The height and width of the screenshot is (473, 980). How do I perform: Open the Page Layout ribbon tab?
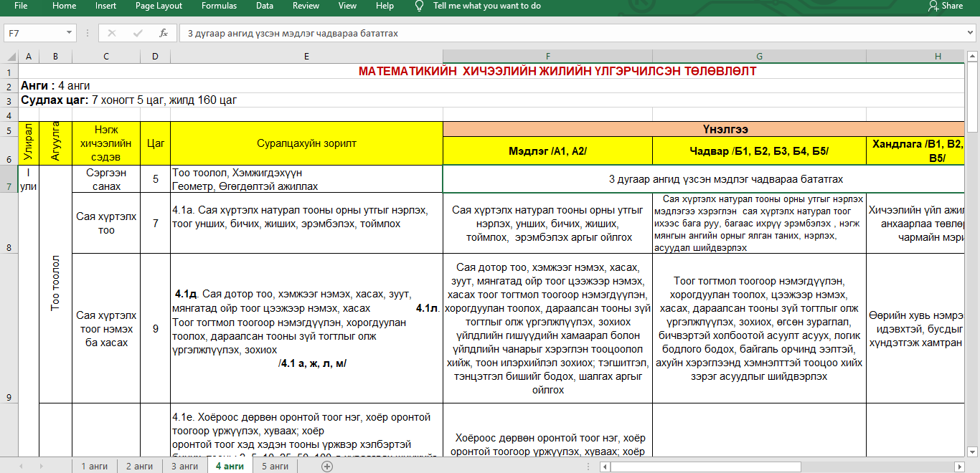[159, 6]
